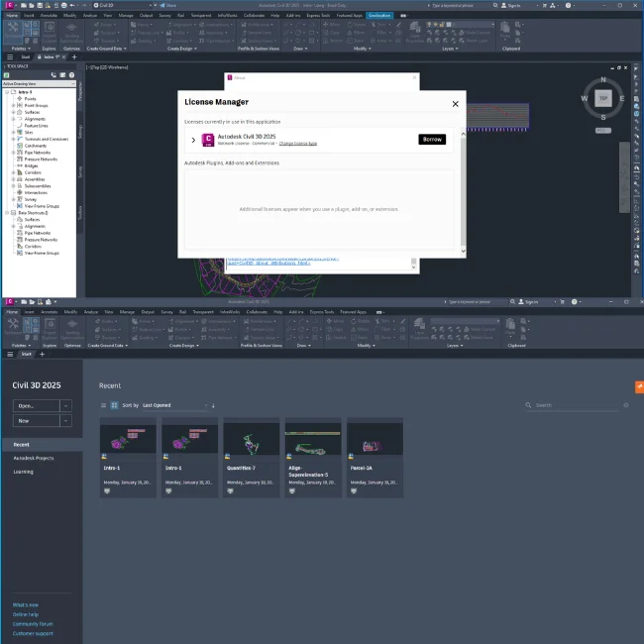Expand the Autodesk Civil 3D 2025 license entry
This screenshot has height=644, width=644.
point(192,140)
